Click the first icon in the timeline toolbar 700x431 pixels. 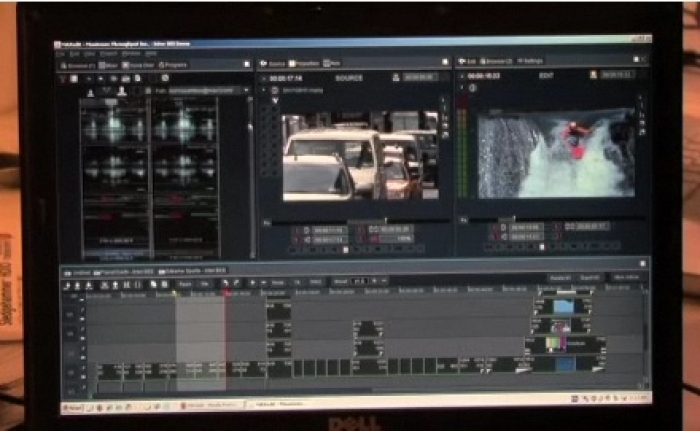point(67,284)
